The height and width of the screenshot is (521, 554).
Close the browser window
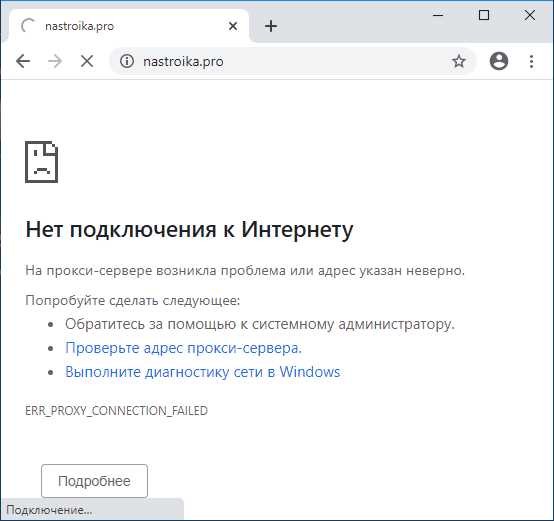(530, 15)
